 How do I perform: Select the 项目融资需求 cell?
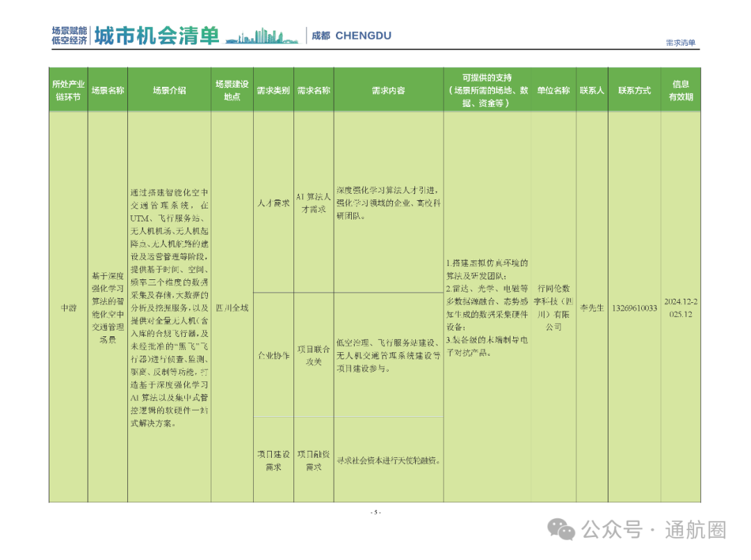coord(314,461)
